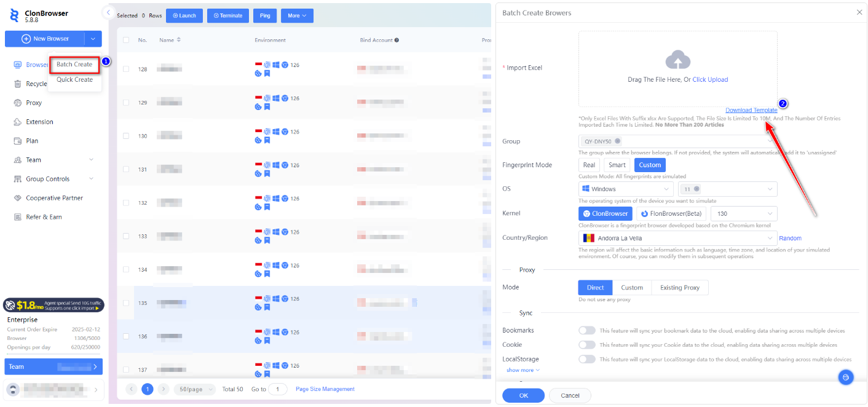Click the Download Template link
This screenshot has height=407, width=868.
click(x=751, y=110)
